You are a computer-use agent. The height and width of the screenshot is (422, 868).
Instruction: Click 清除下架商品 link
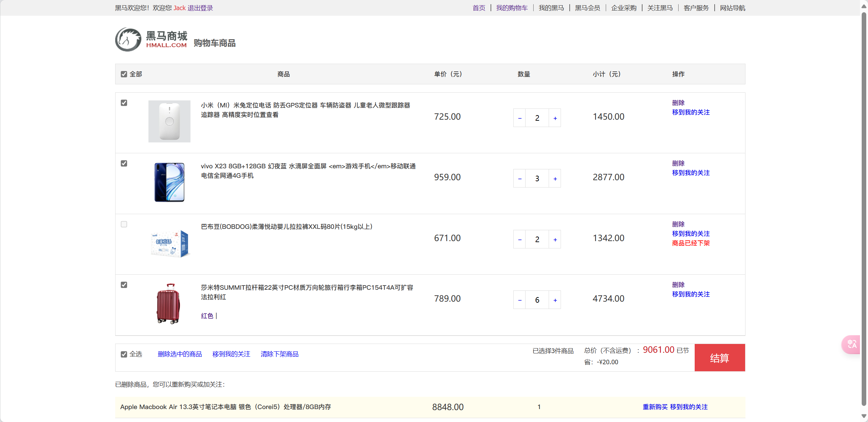[x=279, y=354]
